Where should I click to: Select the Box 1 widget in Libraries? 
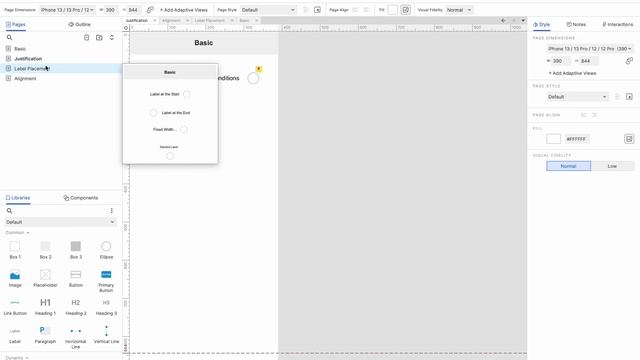tap(15, 250)
